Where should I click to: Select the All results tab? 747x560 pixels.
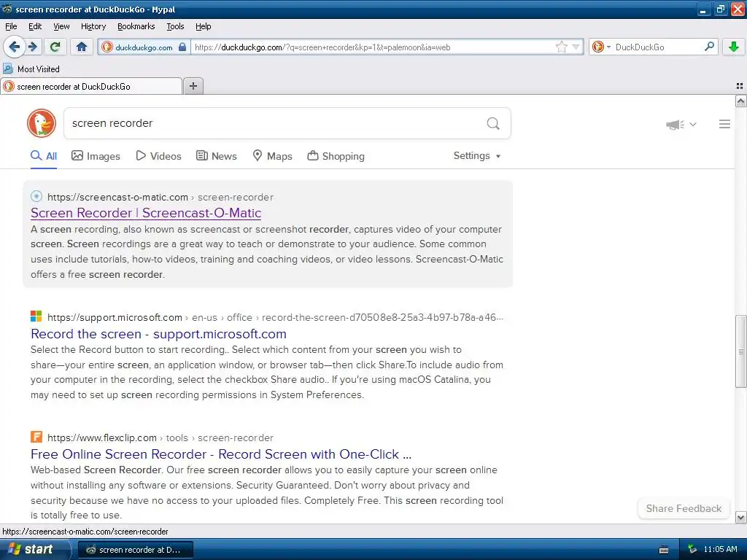pyautogui.click(x=44, y=156)
